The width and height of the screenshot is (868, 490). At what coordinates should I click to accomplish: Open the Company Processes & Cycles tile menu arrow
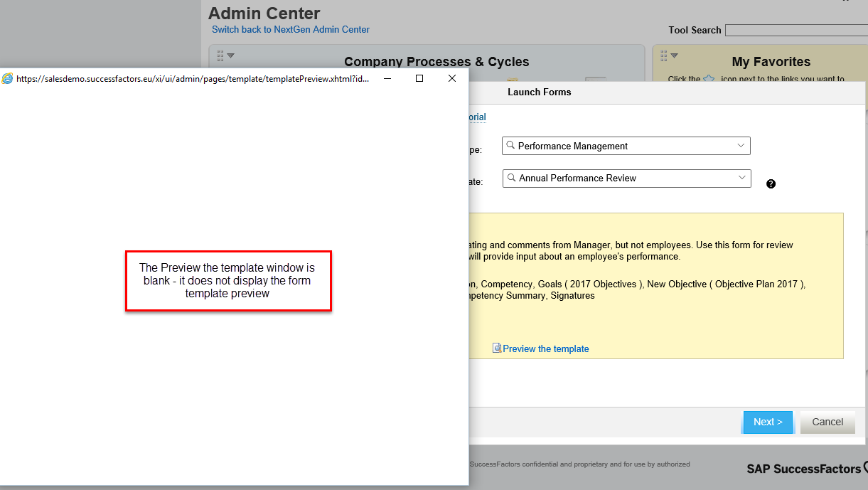230,55
